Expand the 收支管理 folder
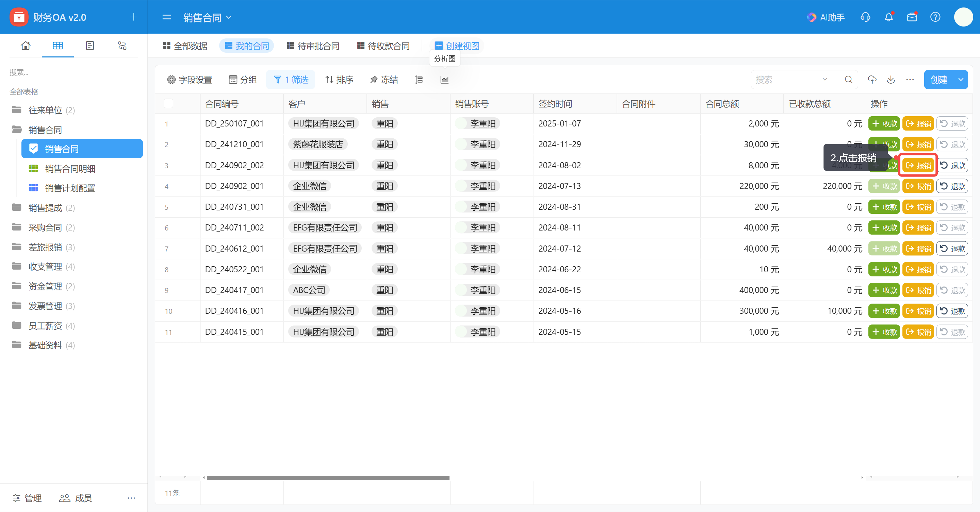The image size is (980, 512). (44, 267)
